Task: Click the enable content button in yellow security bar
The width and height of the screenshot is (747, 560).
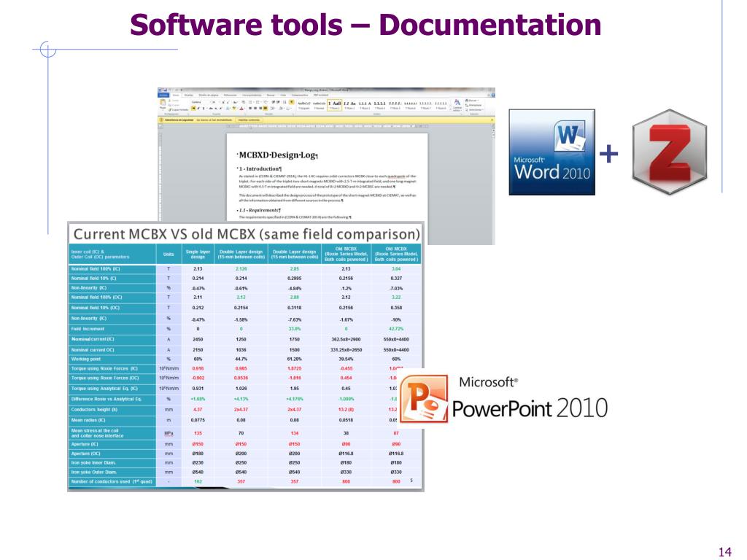Action: coord(249,120)
